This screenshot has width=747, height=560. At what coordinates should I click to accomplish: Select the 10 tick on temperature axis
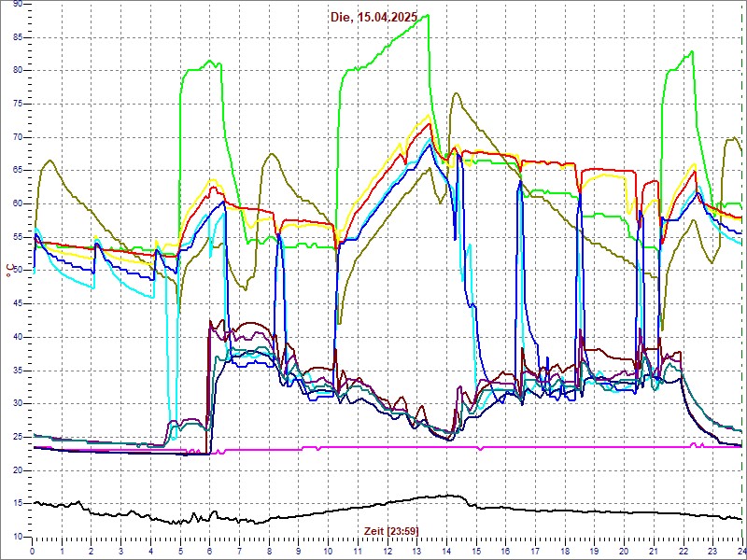tap(18, 538)
